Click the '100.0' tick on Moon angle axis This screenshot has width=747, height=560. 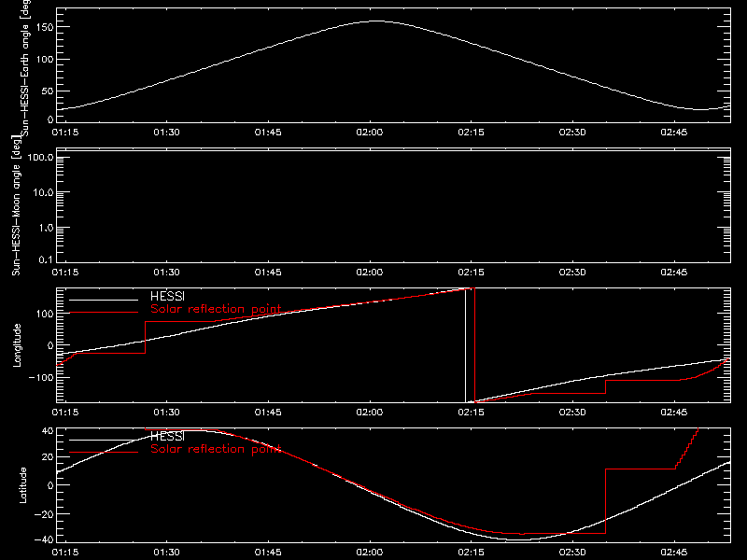pyautogui.click(x=40, y=158)
